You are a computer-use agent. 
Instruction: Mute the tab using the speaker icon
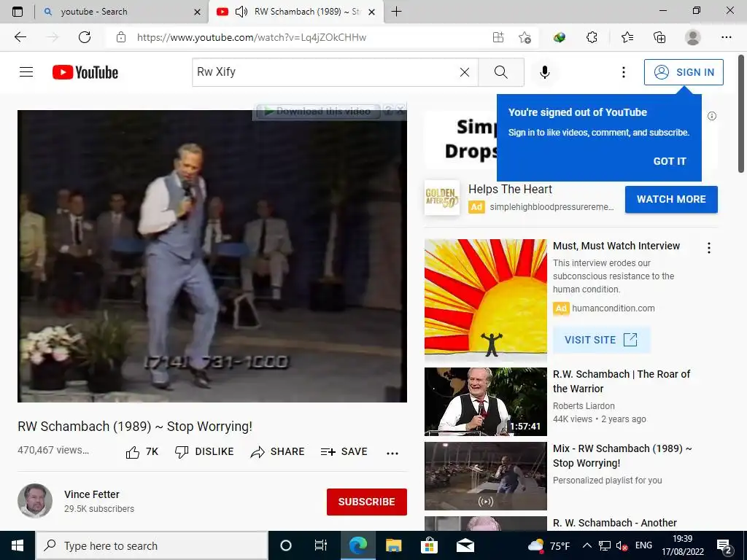pyautogui.click(x=241, y=12)
